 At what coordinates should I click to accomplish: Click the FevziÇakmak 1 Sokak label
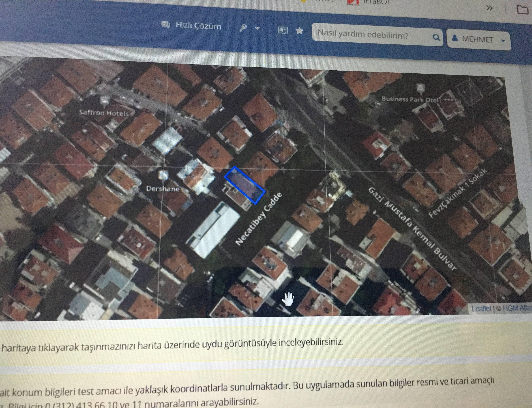[x=458, y=193]
